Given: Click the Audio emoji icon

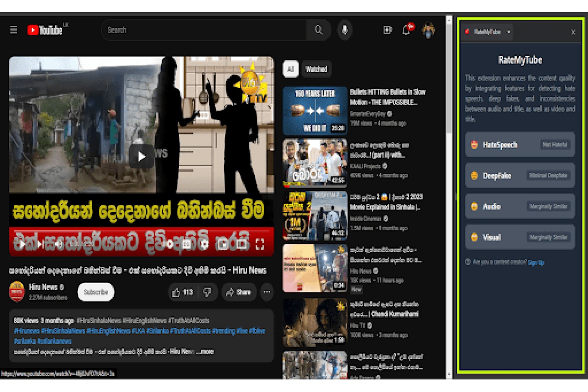Looking at the screenshot, I should tap(474, 206).
